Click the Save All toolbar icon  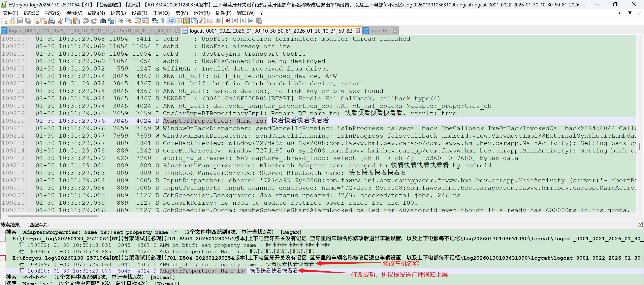pyautogui.click(x=28, y=21)
